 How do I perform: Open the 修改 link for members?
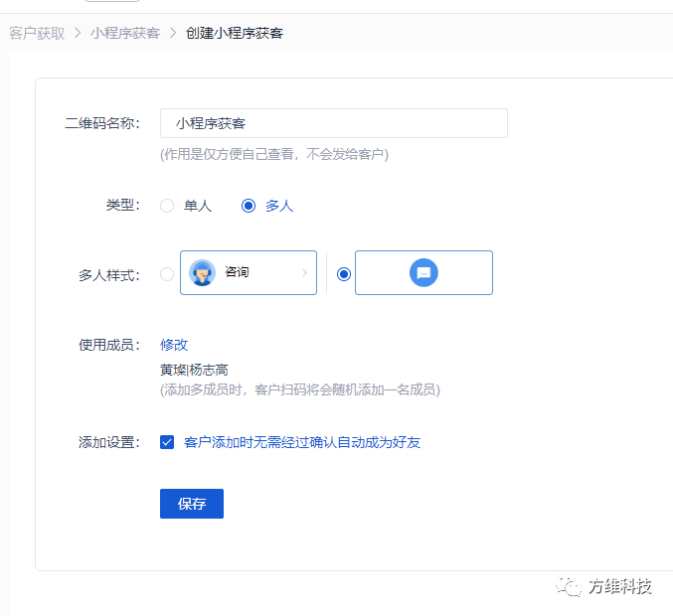[174, 345]
